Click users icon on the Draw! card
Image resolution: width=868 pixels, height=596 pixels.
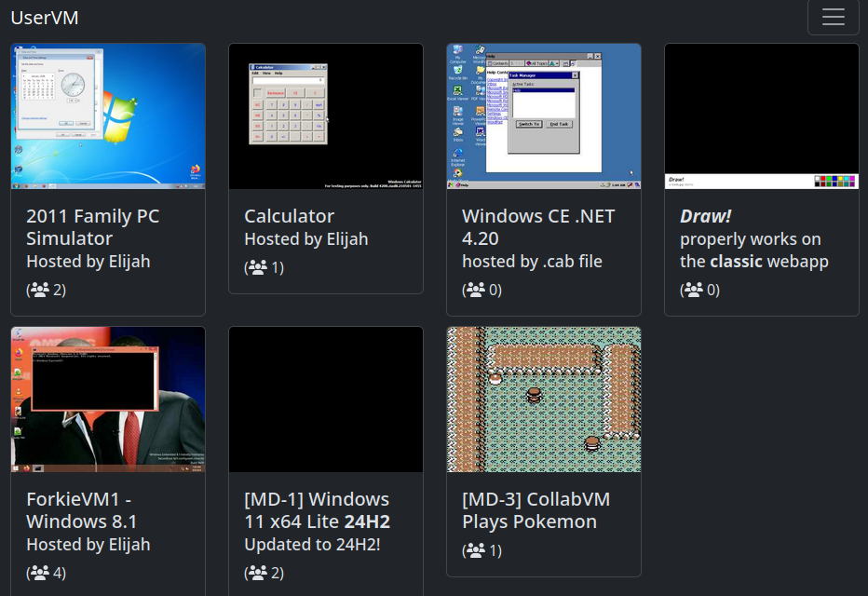694,290
